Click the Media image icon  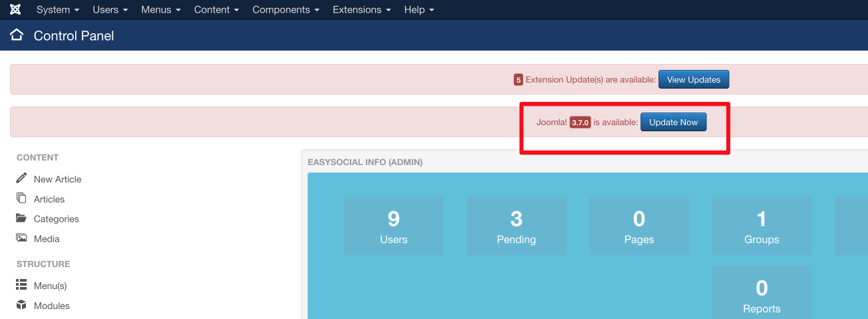(21, 238)
